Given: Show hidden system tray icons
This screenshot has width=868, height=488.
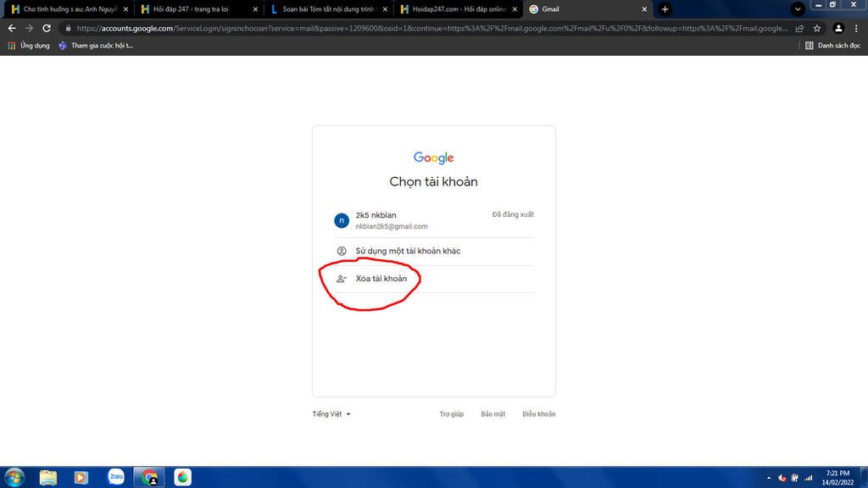Looking at the screenshot, I should (x=768, y=478).
